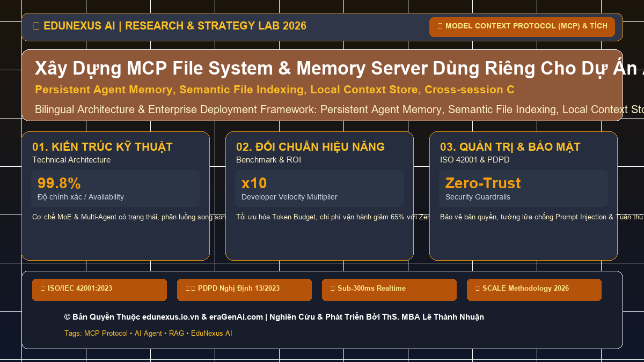Open the 03. QUẢN TRỊ & BẢO MẬT card heading
The height and width of the screenshot is (362, 644).
(510, 147)
